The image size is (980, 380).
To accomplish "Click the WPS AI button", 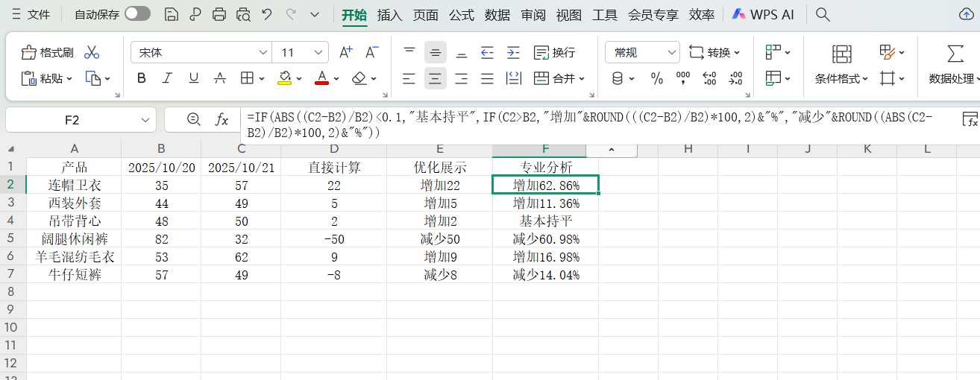I will pyautogui.click(x=764, y=14).
